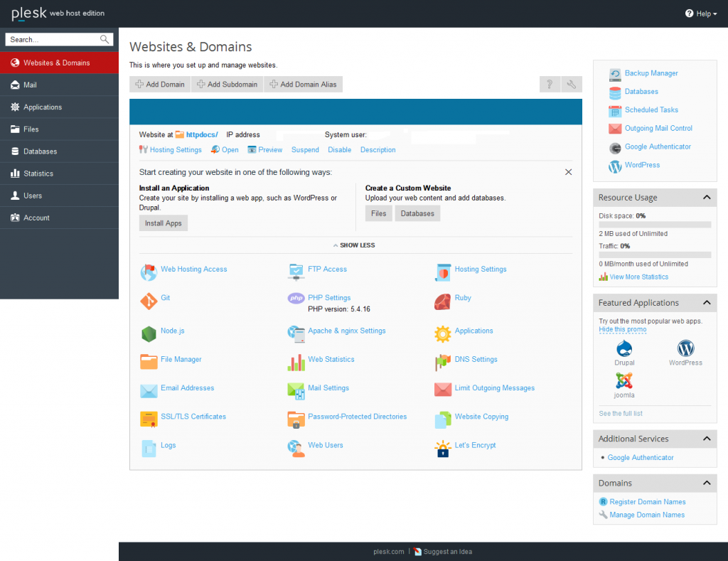Collapse the Resource Usage panel
The height and width of the screenshot is (561, 728).
coord(707,198)
